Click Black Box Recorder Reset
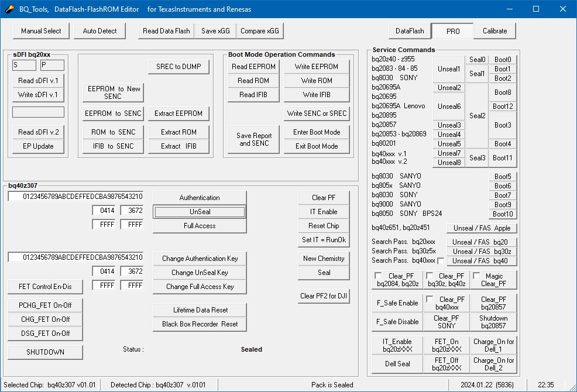577x392 pixels. pyautogui.click(x=200, y=324)
